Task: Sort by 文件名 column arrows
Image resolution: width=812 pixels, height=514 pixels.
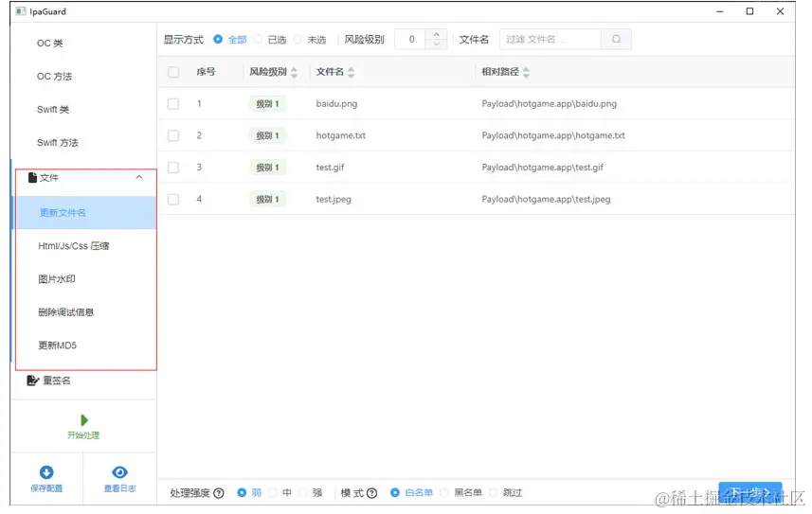Action: [x=351, y=73]
